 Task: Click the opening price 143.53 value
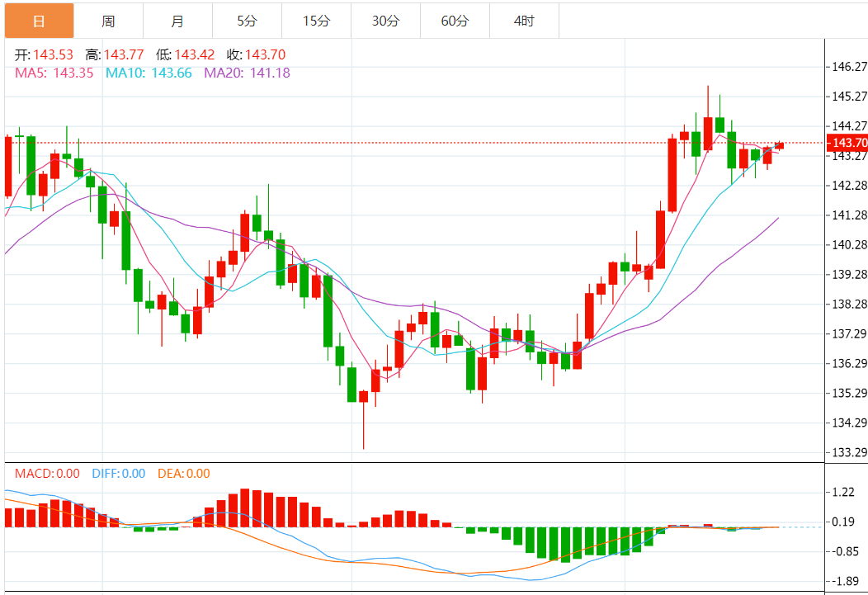[x=53, y=54]
